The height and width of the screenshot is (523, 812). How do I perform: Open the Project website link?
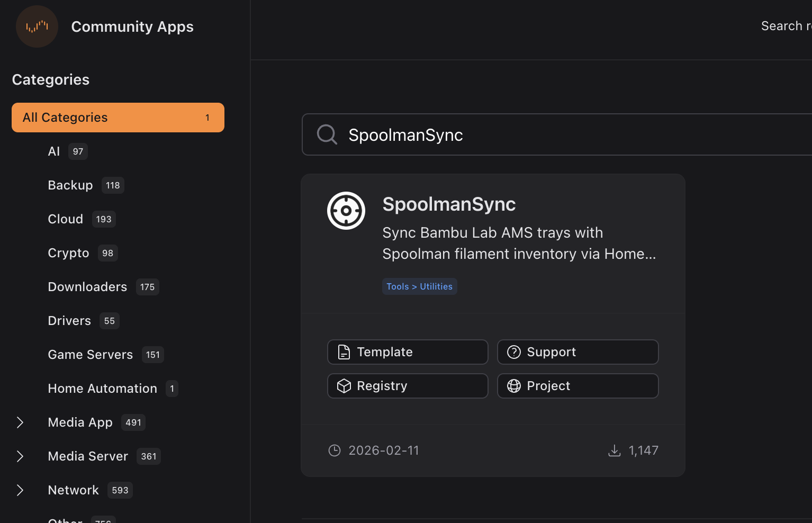(x=578, y=386)
